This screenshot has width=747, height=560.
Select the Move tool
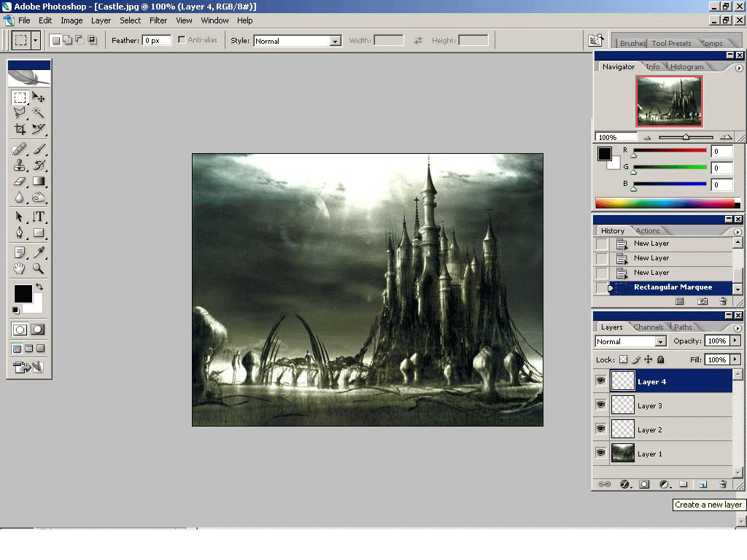(x=38, y=98)
